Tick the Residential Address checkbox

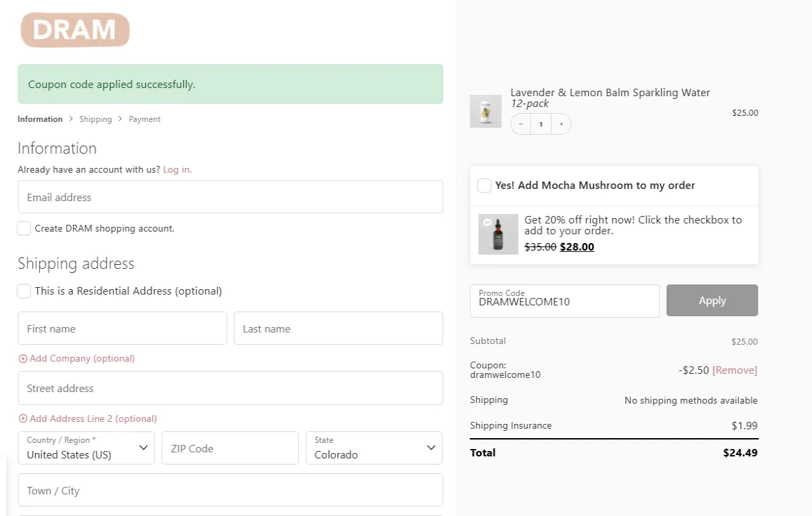pyautogui.click(x=24, y=291)
